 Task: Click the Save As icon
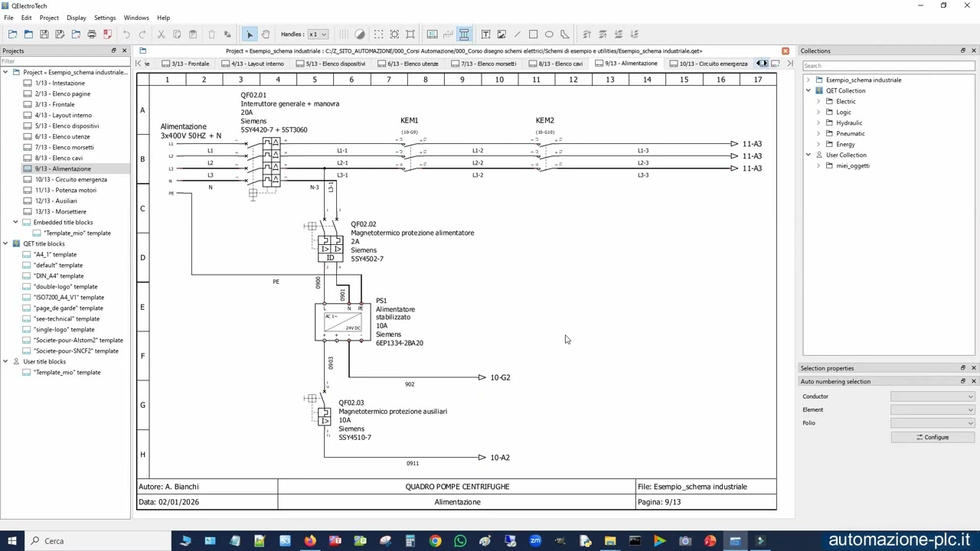point(60,34)
